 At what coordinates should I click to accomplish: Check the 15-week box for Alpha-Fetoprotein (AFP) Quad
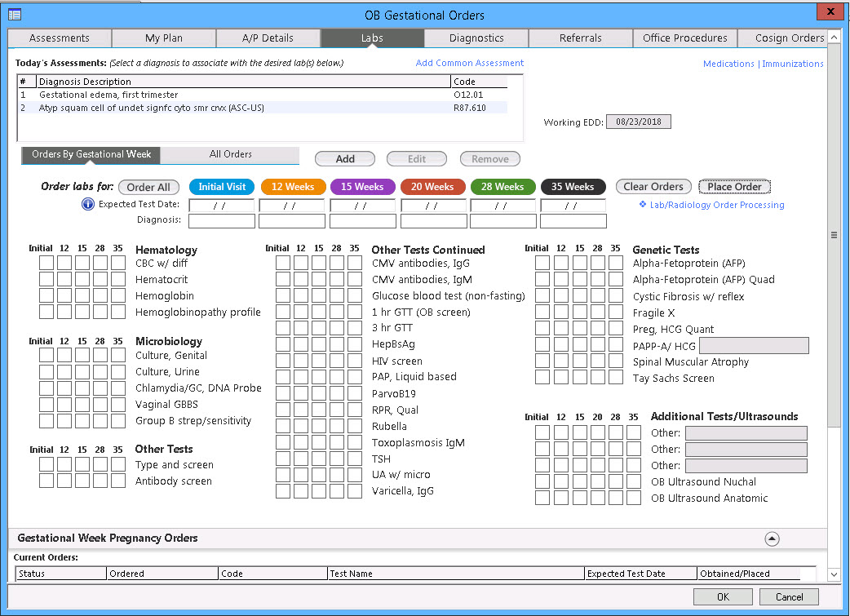(x=579, y=279)
